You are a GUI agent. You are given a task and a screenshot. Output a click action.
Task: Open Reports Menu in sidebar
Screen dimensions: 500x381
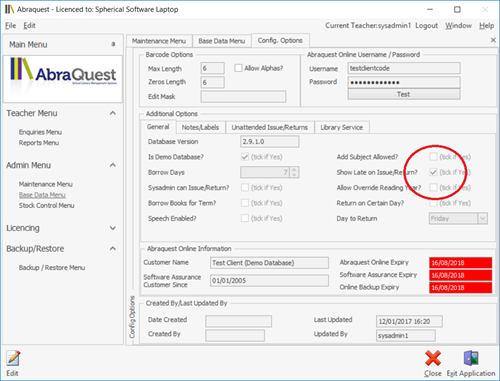coord(39,143)
